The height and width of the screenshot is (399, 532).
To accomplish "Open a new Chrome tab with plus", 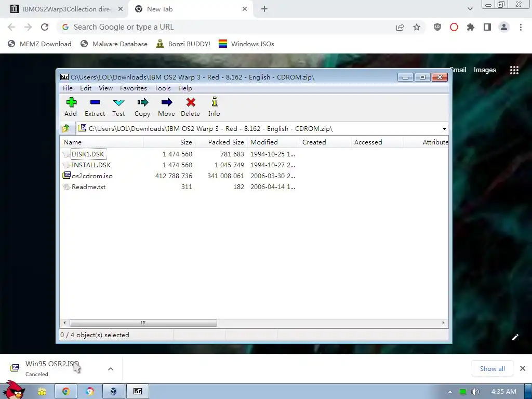I will (264, 9).
